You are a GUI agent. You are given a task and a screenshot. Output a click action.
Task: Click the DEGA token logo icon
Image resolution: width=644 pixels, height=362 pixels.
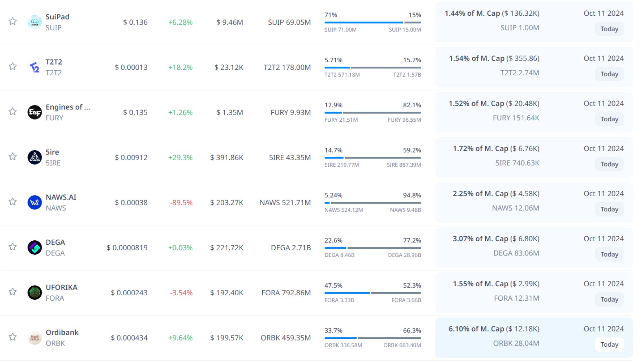tap(35, 248)
